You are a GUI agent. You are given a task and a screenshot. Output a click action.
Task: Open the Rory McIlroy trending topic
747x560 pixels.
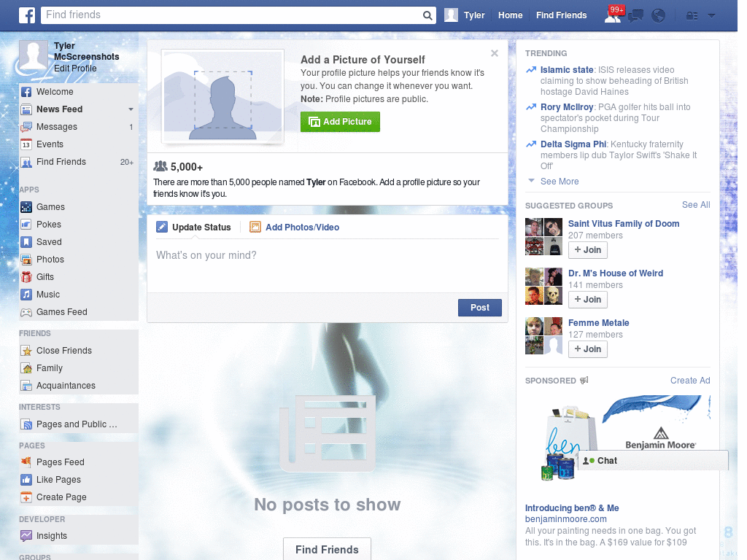566,107
